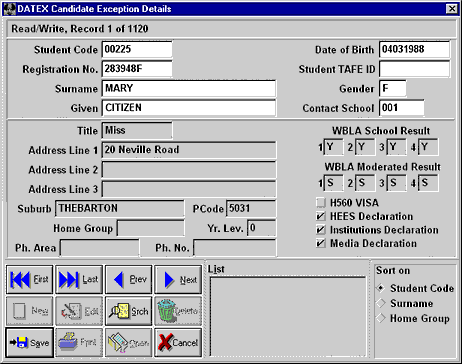Click the Contact School field 001
The height and width of the screenshot is (364, 462).
coord(402,108)
